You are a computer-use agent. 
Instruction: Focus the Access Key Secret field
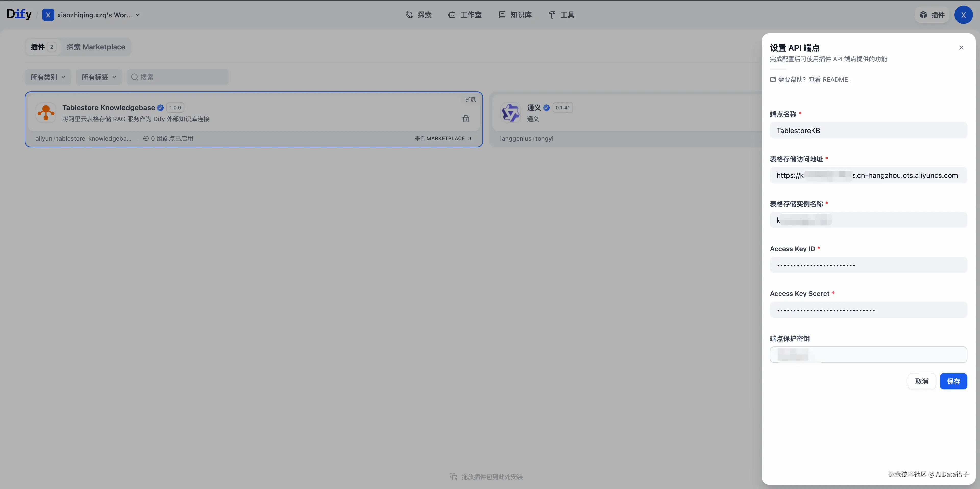[868, 310]
